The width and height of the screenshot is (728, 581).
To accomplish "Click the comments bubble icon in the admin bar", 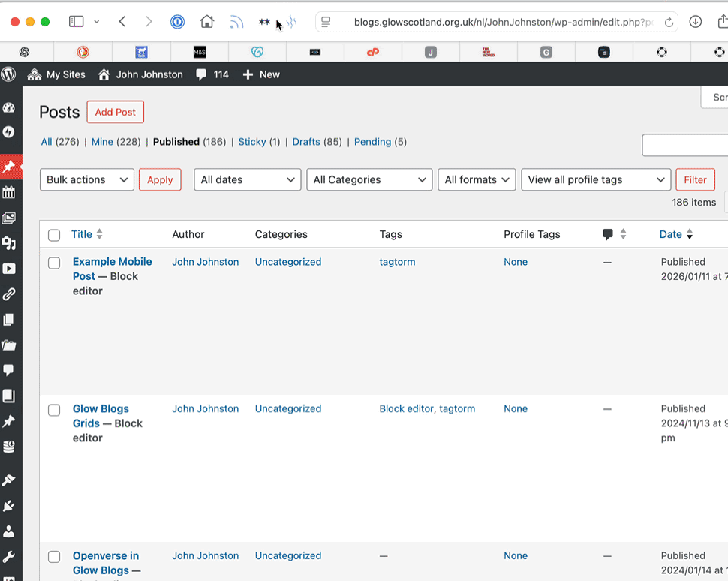I will tap(201, 74).
